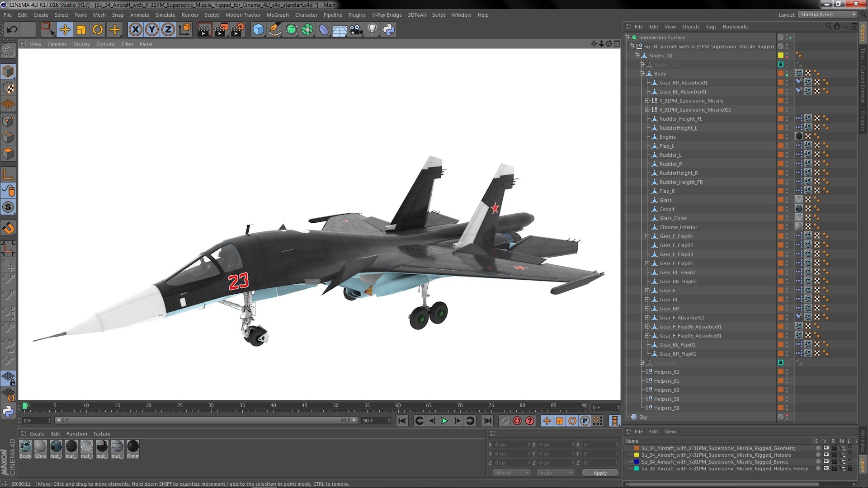This screenshot has height=488, width=868.
Task: Open the MoGraph menu
Action: 278,15
